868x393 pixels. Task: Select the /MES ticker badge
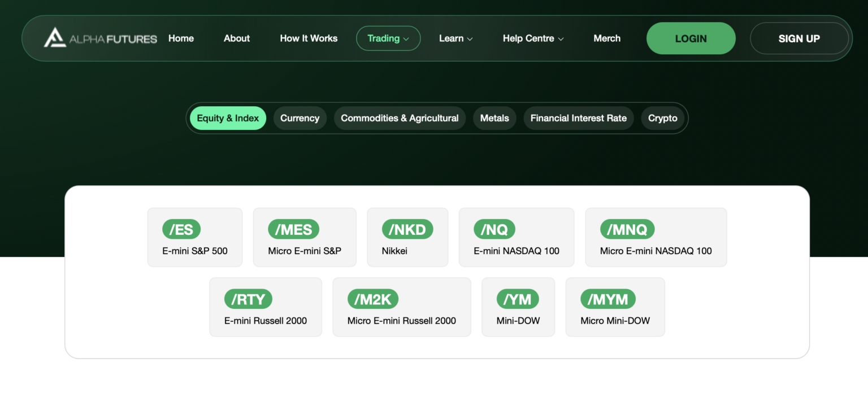[x=293, y=229]
